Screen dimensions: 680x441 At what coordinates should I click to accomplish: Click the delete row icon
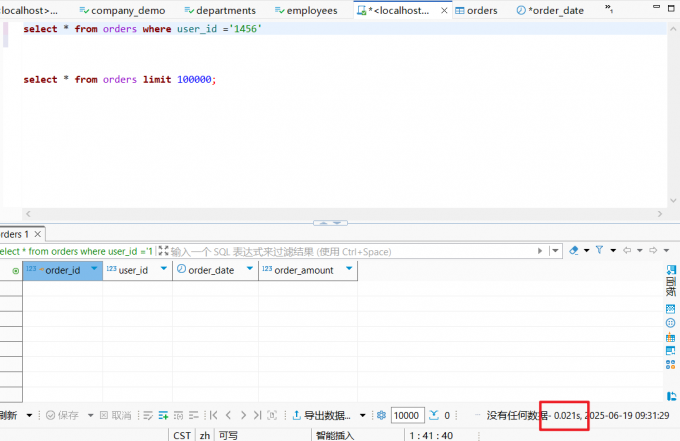click(x=193, y=415)
